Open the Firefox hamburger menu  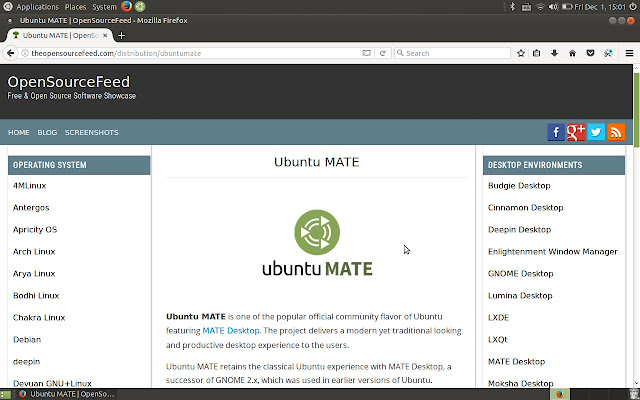click(629, 53)
